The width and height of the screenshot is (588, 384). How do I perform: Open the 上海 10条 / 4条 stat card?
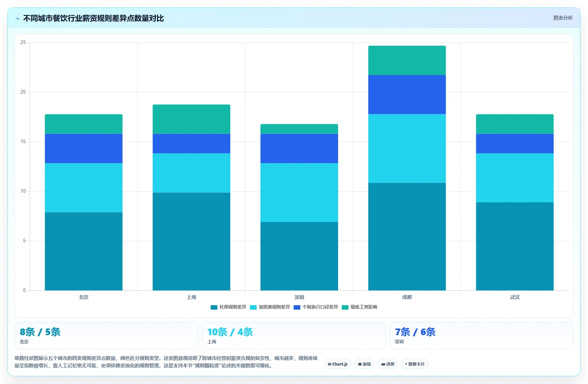[294, 336]
